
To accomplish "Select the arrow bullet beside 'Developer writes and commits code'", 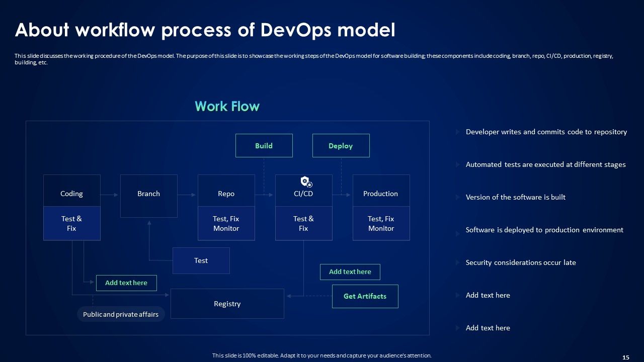I will click(x=457, y=132).
